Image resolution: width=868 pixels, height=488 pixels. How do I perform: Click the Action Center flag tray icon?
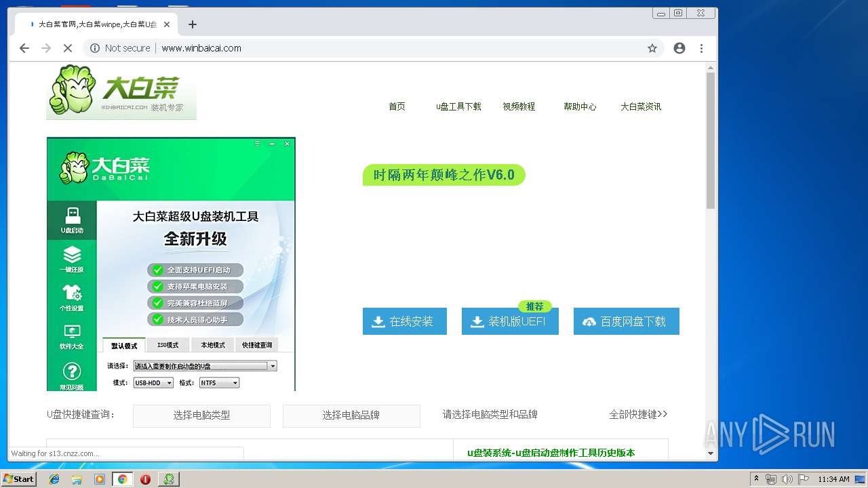(x=804, y=479)
